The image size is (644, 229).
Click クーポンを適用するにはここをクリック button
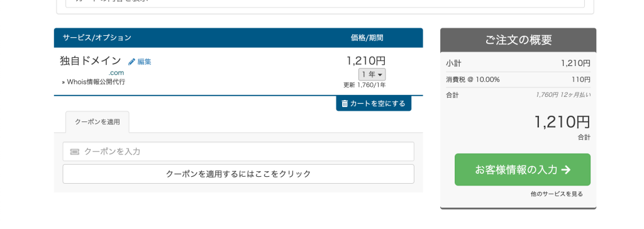pos(238,174)
